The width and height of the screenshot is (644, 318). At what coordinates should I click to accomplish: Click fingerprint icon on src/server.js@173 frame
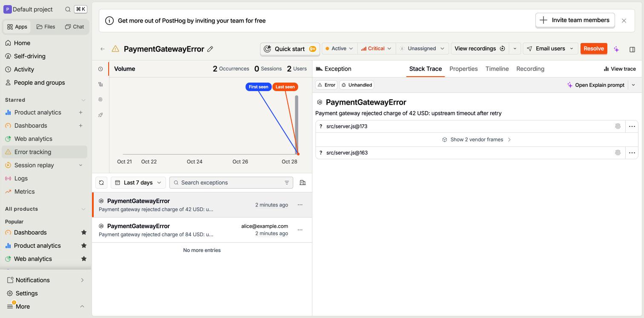pos(618,126)
